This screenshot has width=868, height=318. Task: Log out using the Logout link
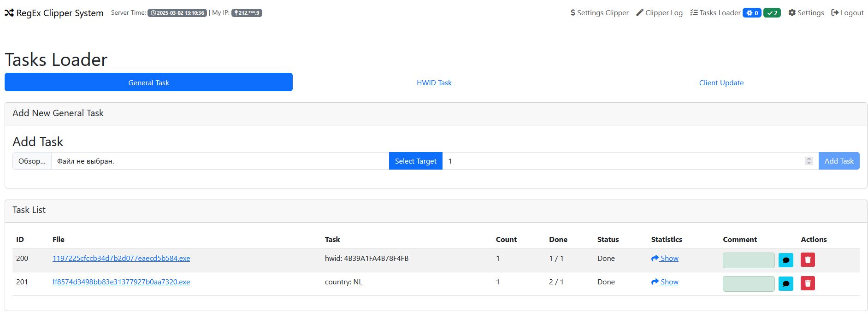pyautogui.click(x=847, y=13)
